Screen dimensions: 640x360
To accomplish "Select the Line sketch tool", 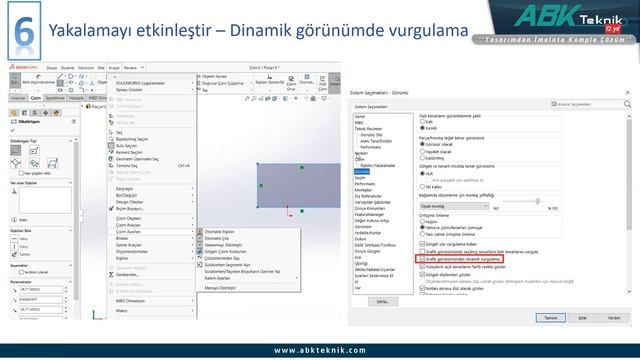I will (x=60, y=76).
